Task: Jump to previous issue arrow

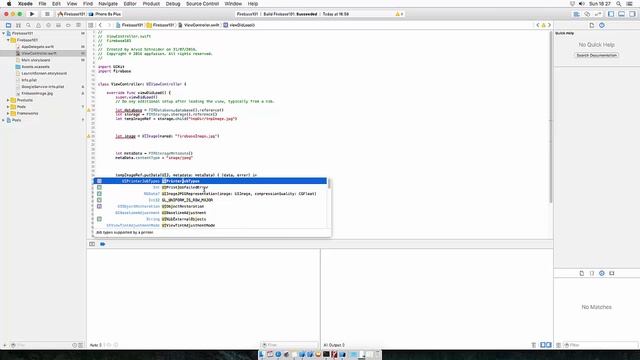Action: pyautogui.click(x=538, y=25)
